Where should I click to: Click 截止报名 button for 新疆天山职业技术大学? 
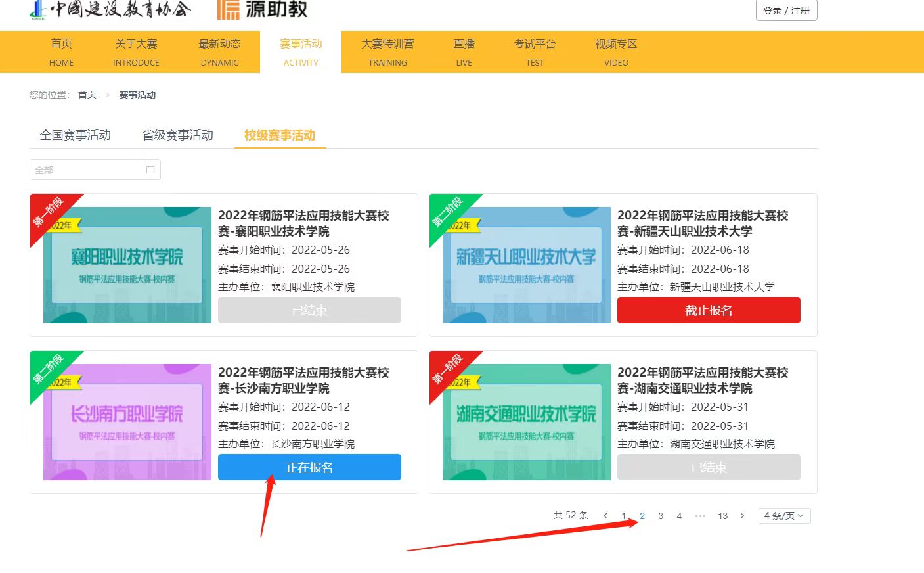point(709,310)
